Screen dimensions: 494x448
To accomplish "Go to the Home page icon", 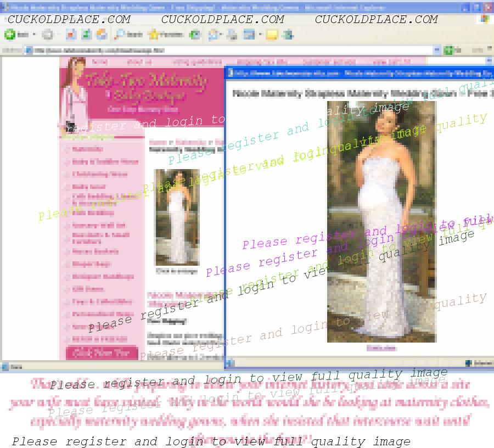I will pyautogui.click(x=102, y=35).
